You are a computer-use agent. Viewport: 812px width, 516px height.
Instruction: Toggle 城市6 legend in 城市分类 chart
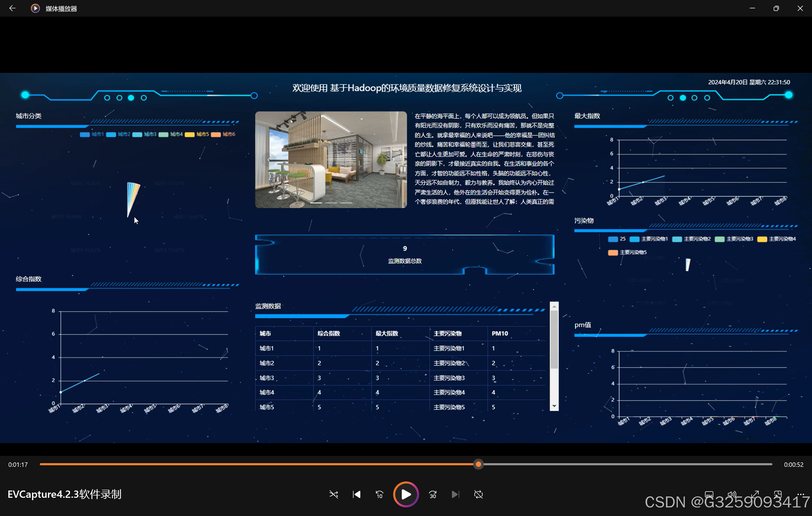click(223, 135)
